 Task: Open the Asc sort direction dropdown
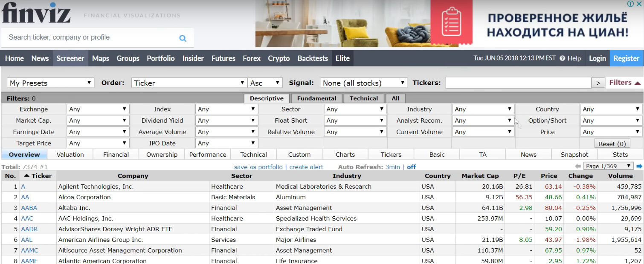(265, 83)
